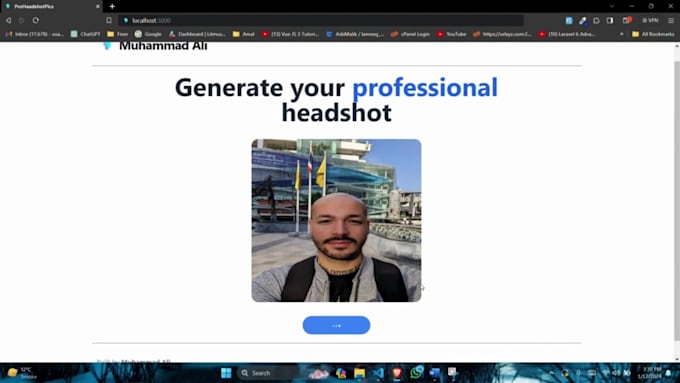This screenshot has width=680, height=383.
Task: Click the uploaded selfie photo preview
Action: [x=336, y=220]
